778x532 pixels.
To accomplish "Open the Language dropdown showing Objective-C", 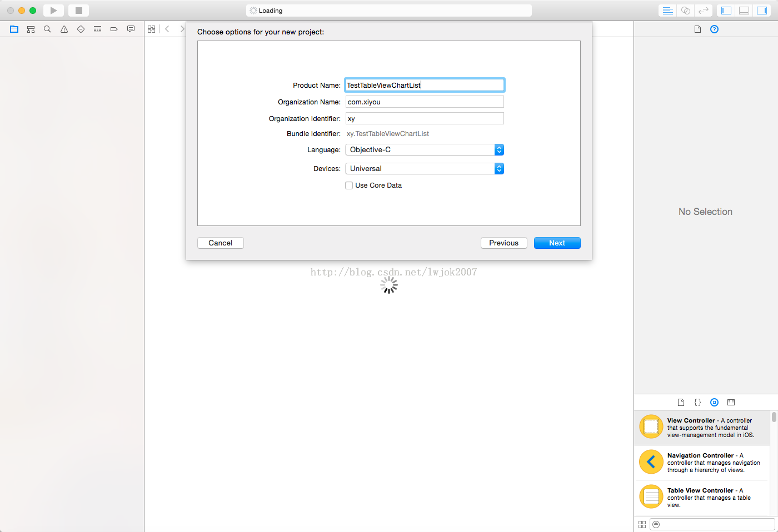I will pyautogui.click(x=424, y=149).
